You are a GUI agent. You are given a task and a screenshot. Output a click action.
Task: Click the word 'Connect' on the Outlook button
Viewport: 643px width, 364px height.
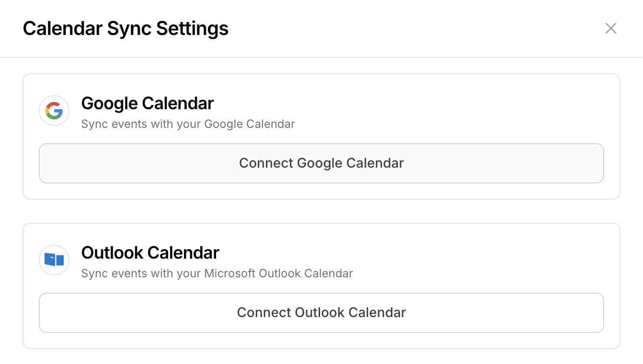264,312
